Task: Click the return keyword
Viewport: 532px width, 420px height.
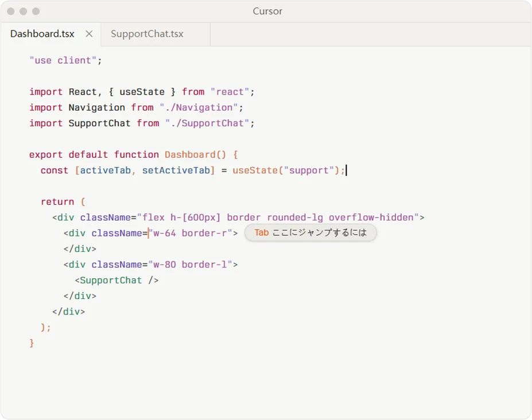Action: tap(57, 202)
